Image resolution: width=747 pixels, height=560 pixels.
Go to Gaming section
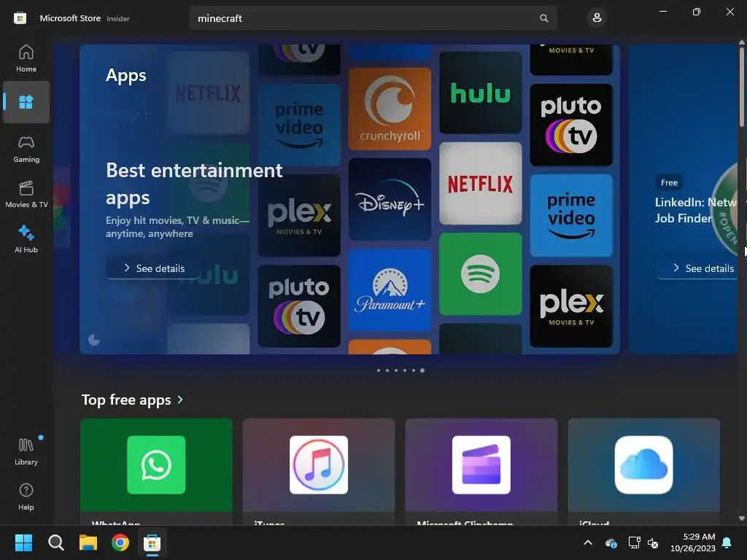[26, 149]
